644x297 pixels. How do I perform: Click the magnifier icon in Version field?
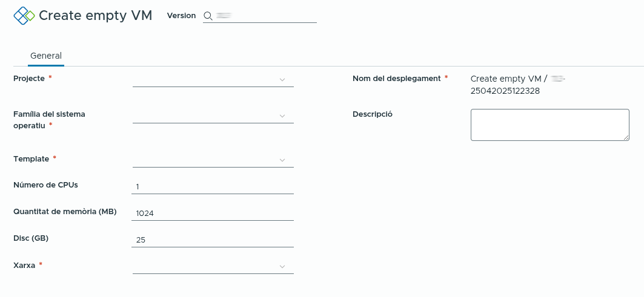click(208, 16)
